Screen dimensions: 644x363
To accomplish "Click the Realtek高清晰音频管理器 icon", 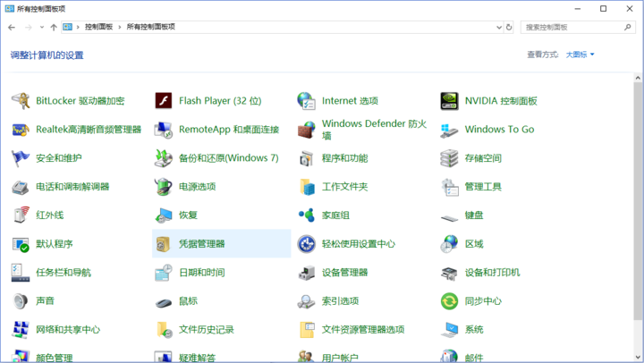I will [x=21, y=130].
